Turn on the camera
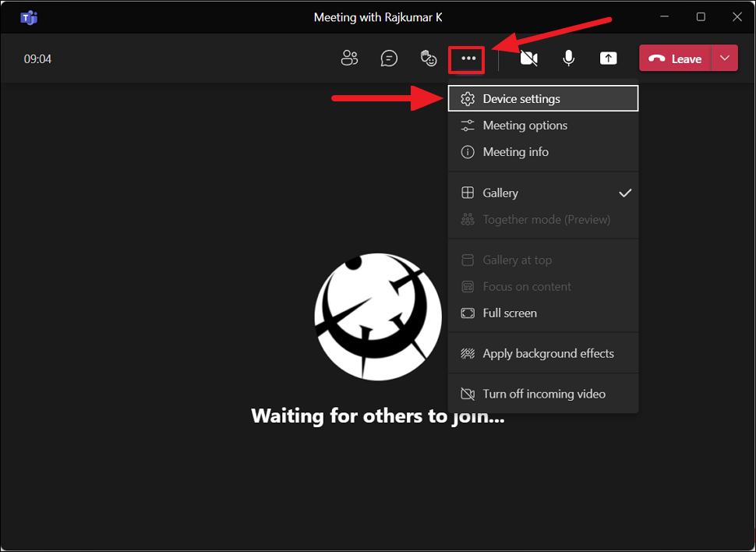 point(529,58)
